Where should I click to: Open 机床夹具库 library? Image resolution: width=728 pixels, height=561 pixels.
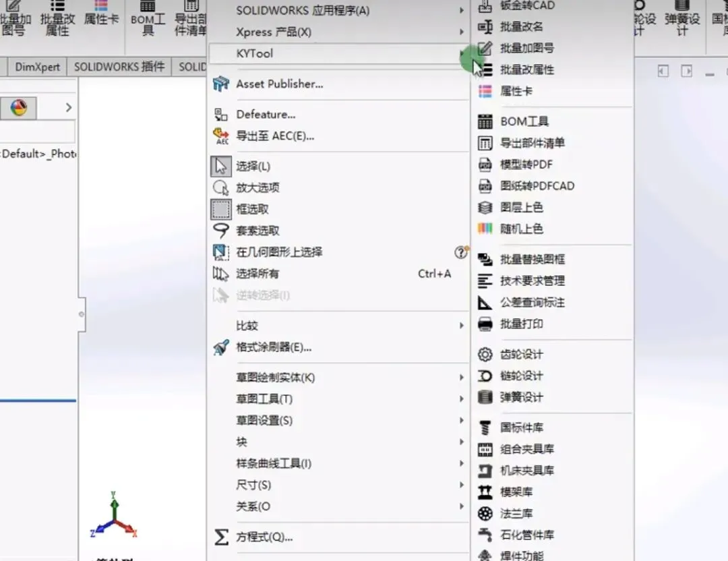(x=526, y=471)
